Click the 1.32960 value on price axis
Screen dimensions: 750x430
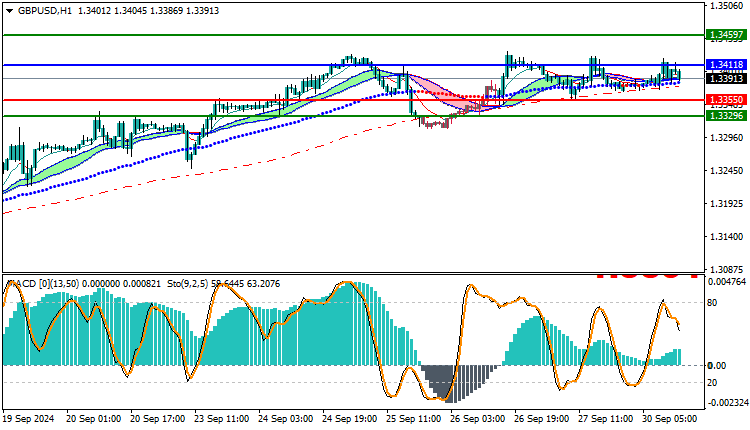(x=727, y=138)
